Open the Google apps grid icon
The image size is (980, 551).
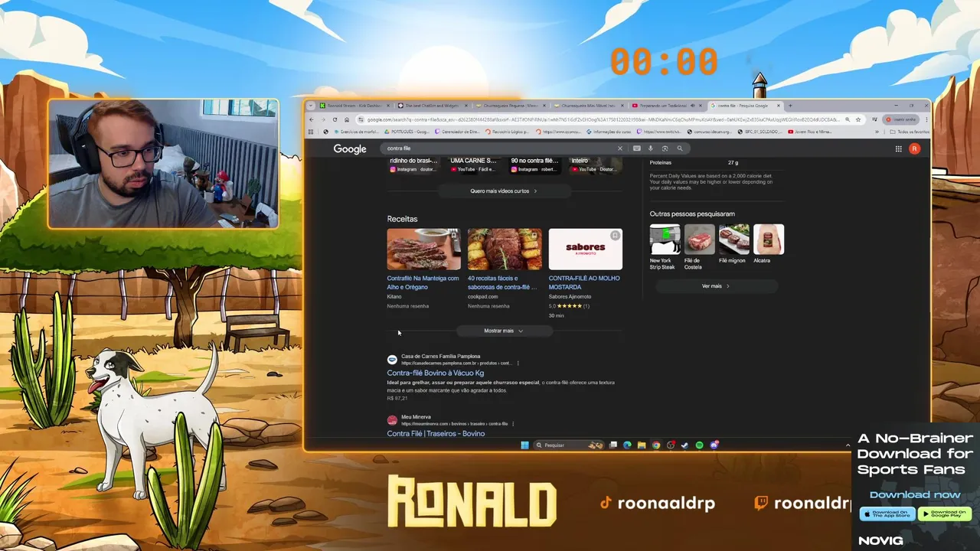coord(899,148)
